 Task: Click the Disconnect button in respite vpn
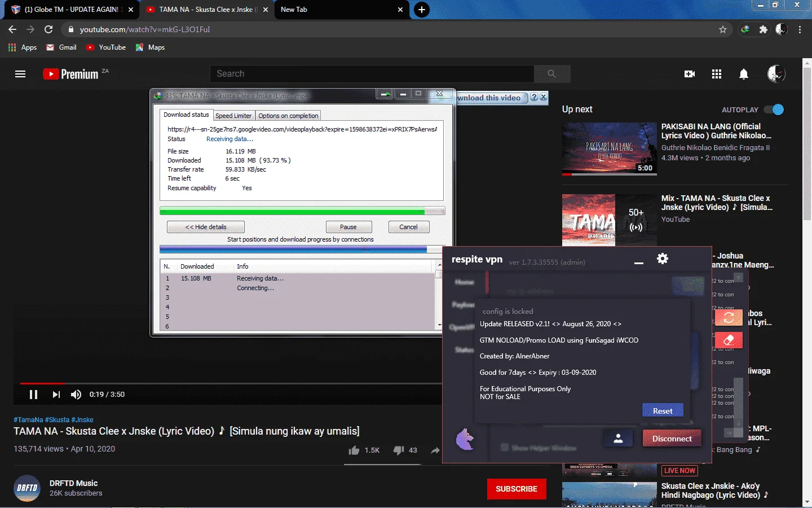click(x=672, y=439)
